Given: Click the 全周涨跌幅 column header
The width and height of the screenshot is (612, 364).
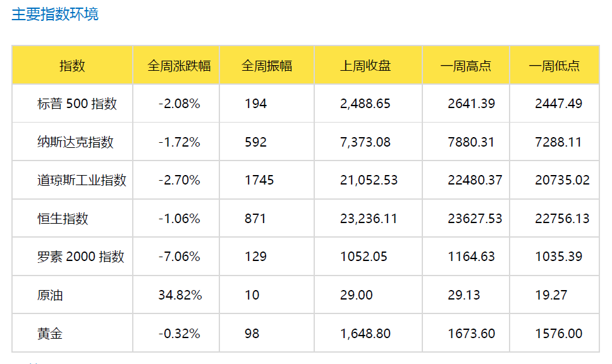Looking at the screenshot, I should 179,66.
